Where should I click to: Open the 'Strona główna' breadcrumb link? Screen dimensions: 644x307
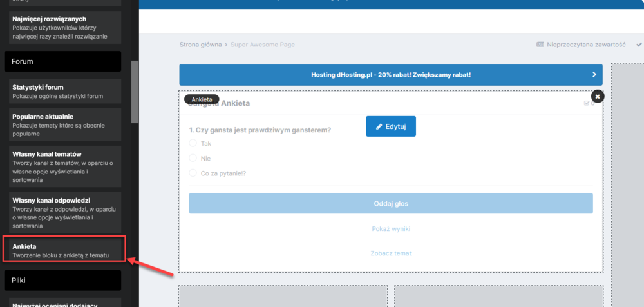click(200, 45)
